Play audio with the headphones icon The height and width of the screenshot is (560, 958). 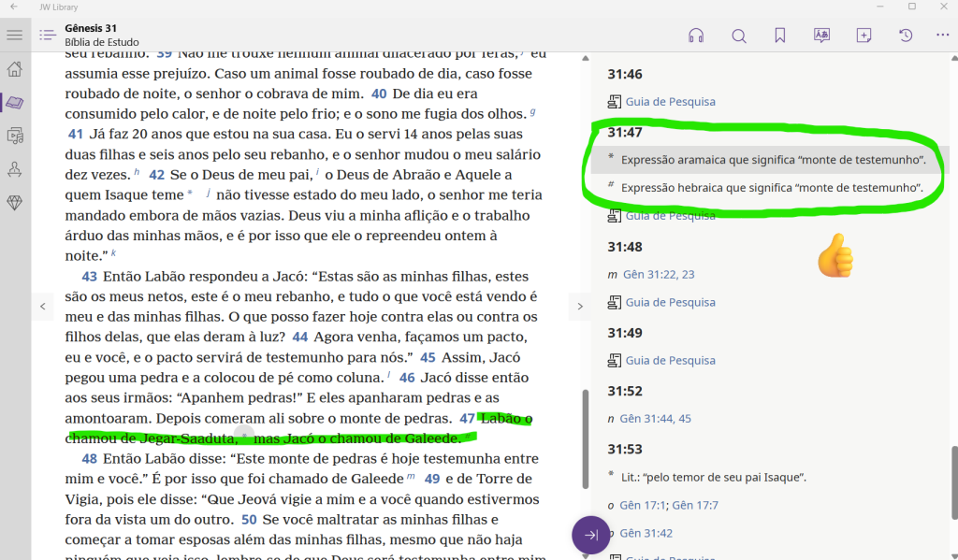[x=695, y=36]
